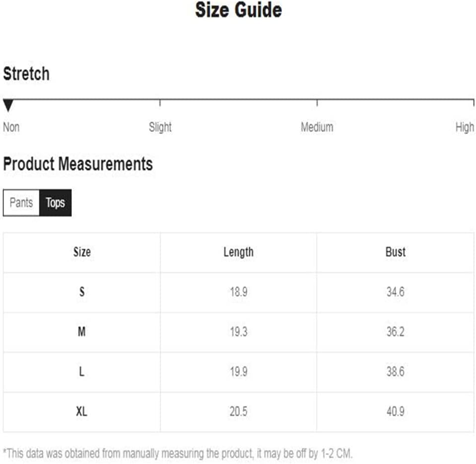Click the Product Measurements heading
This screenshot has width=476, height=464.
coord(78,164)
